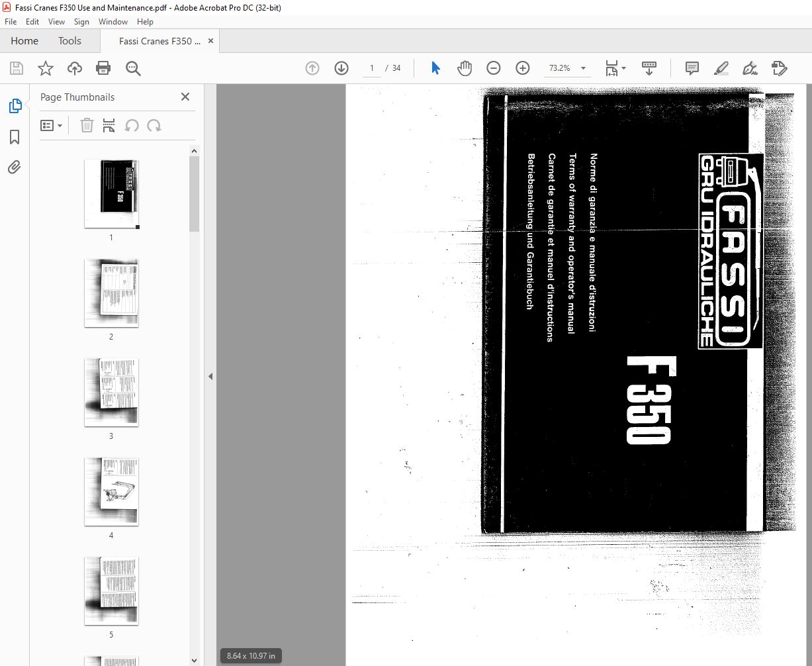This screenshot has height=666, width=812.
Task: Click thumbnail scrollbar up arrow
Action: (x=194, y=151)
